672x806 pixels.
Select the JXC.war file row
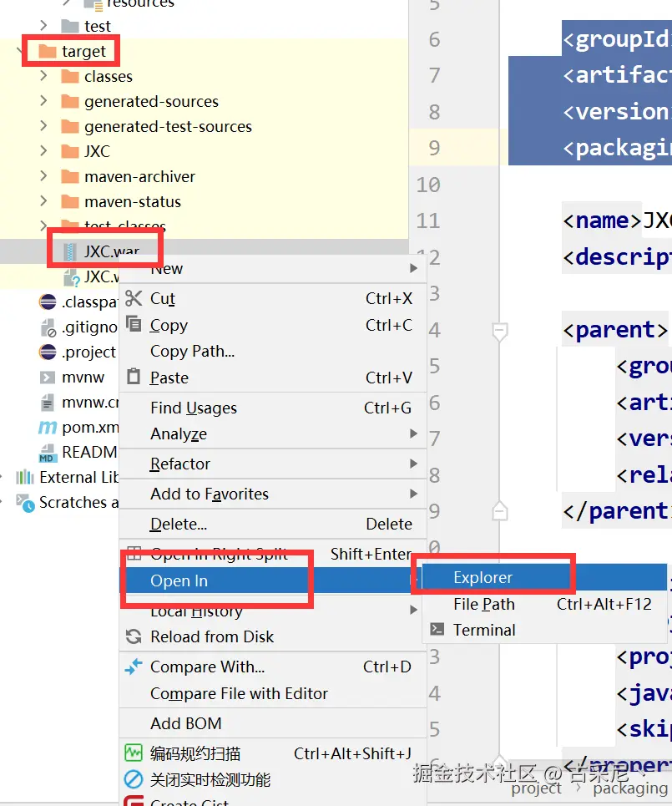pyautogui.click(x=204, y=251)
